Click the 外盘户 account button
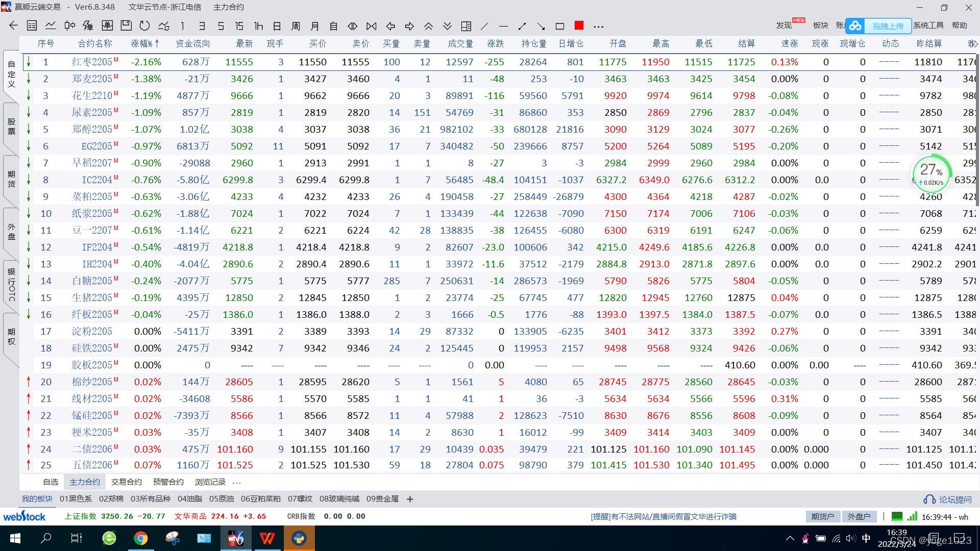 859,516
